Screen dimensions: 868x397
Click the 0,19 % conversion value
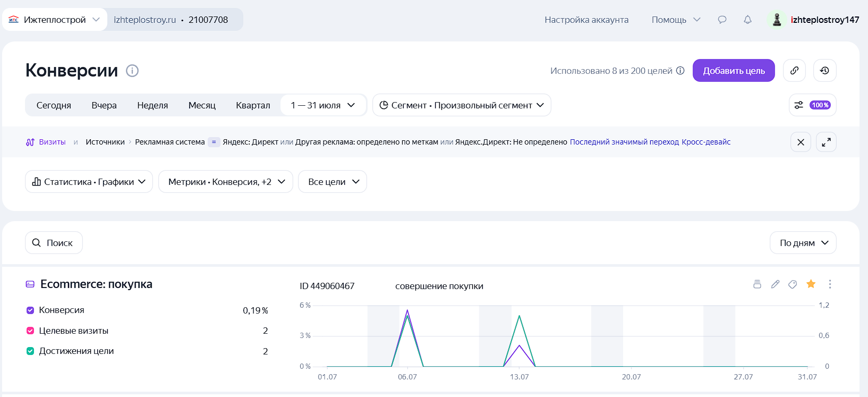256,310
